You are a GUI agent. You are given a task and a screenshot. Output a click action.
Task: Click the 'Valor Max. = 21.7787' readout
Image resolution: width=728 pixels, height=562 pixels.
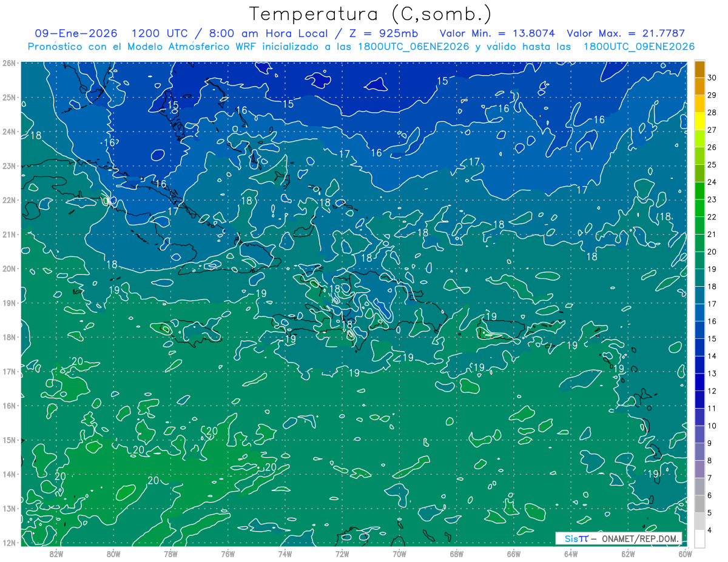click(627, 33)
